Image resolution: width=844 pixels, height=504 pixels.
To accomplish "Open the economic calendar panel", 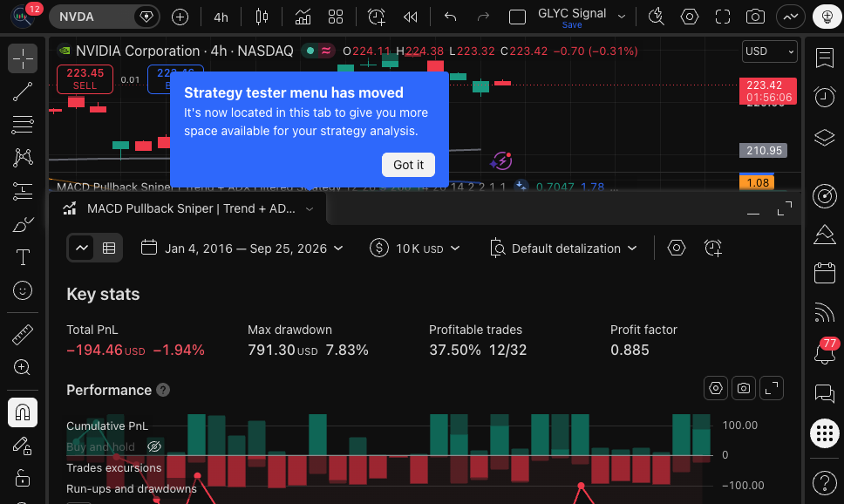I will 825,272.
